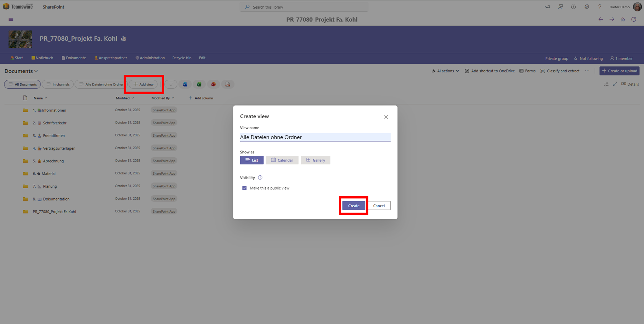Open the AI actions dropdown
The width and height of the screenshot is (644, 324).
tap(445, 71)
